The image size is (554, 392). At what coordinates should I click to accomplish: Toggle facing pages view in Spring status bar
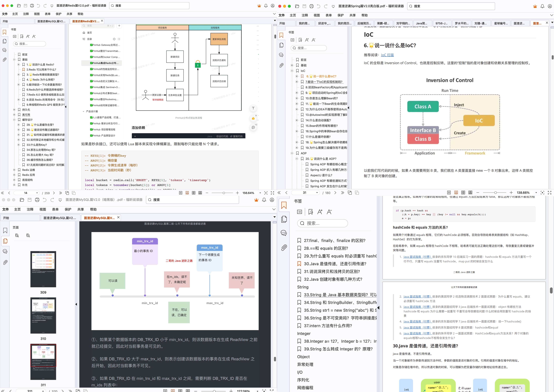[463, 193]
